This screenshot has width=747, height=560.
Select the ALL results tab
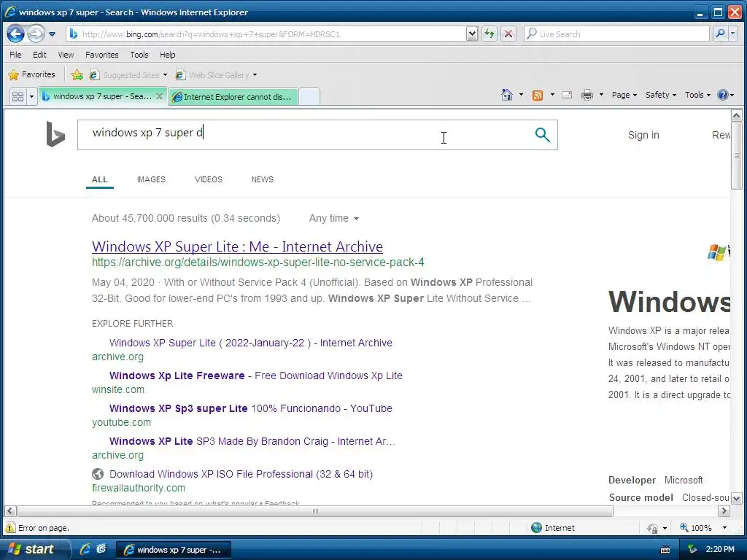click(99, 179)
